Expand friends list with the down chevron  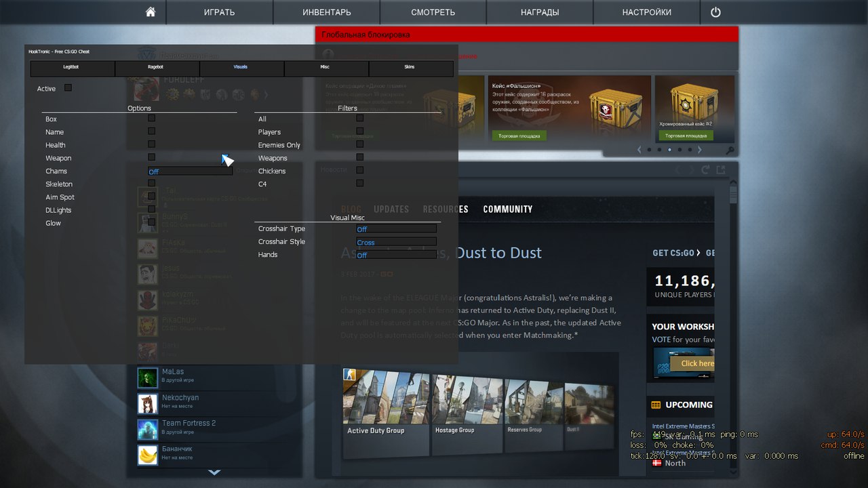(x=214, y=472)
